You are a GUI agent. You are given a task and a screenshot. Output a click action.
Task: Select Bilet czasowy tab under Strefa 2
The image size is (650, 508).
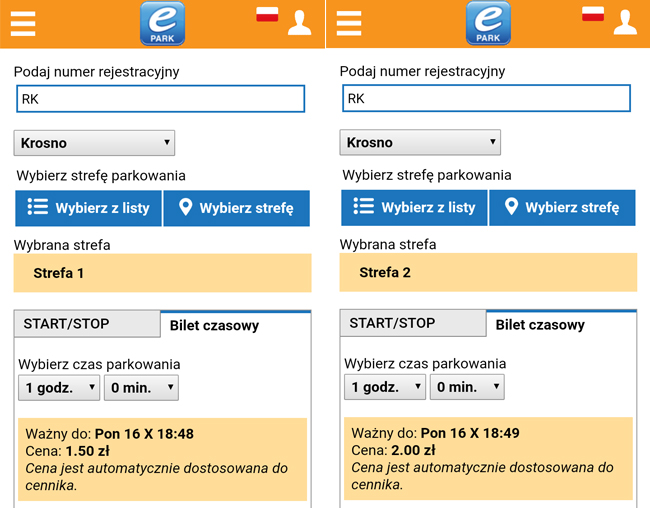pos(540,325)
